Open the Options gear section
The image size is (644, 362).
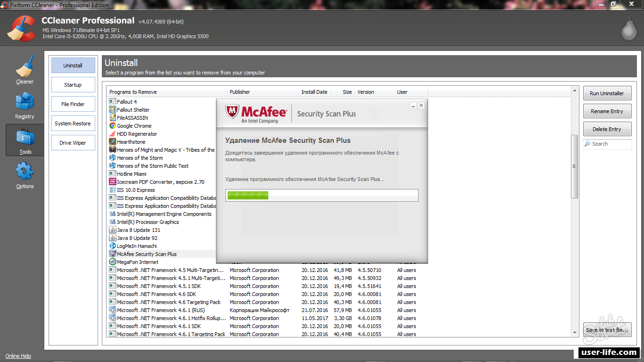[x=25, y=175]
